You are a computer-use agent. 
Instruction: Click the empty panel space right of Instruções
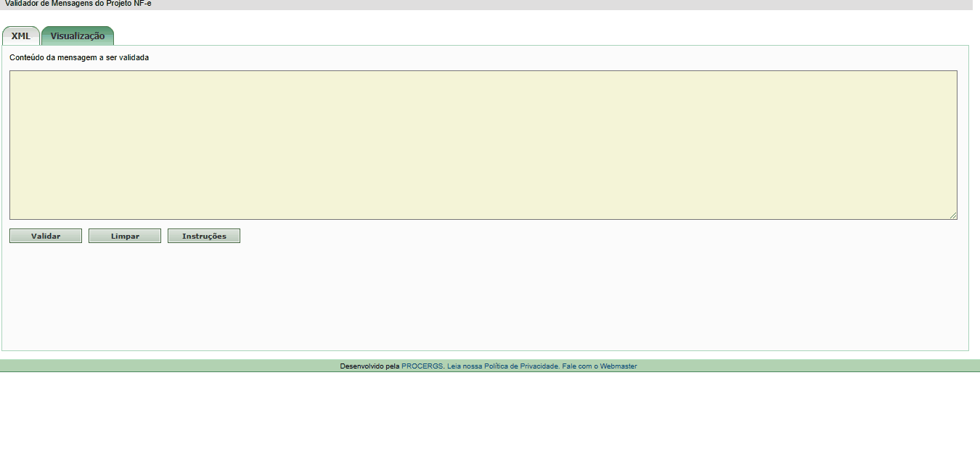[581, 236]
